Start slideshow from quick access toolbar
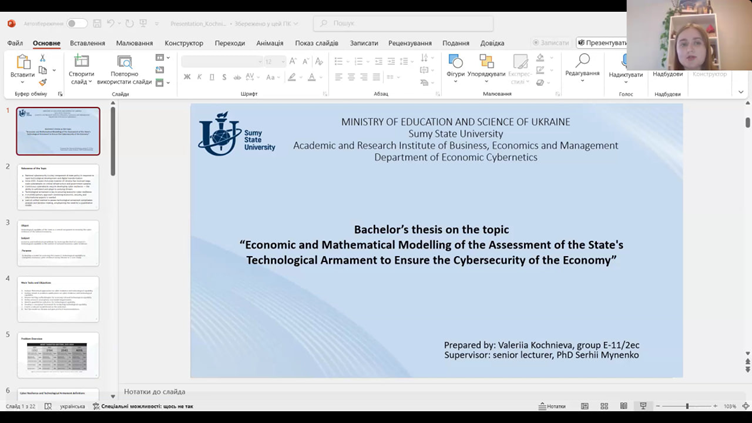The width and height of the screenshot is (752, 423). coord(143,23)
